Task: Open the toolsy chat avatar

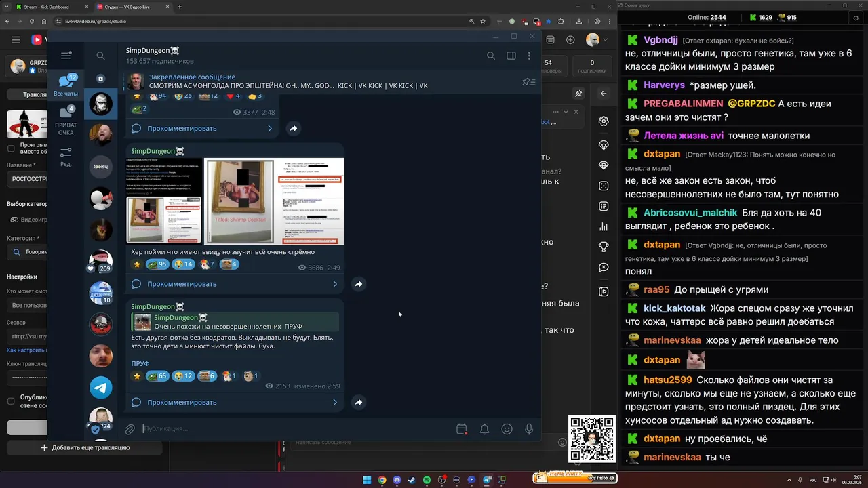Action: (x=101, y=166)
